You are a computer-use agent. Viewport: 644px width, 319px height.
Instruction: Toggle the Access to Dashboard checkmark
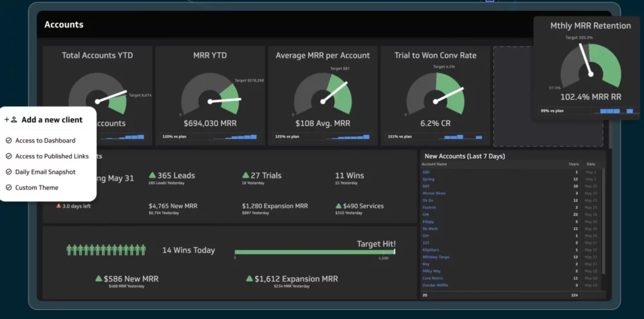pyautogui.click(x=8, y=140)
